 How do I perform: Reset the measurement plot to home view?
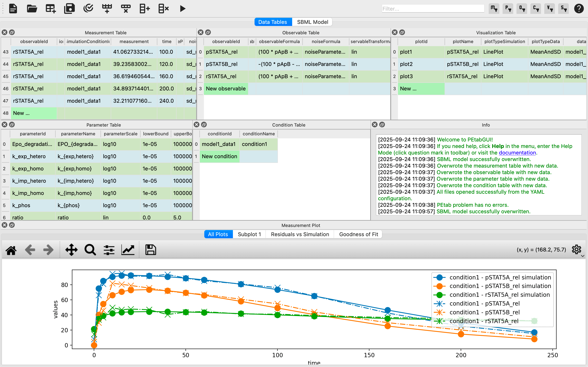click(x=11, y=249)
